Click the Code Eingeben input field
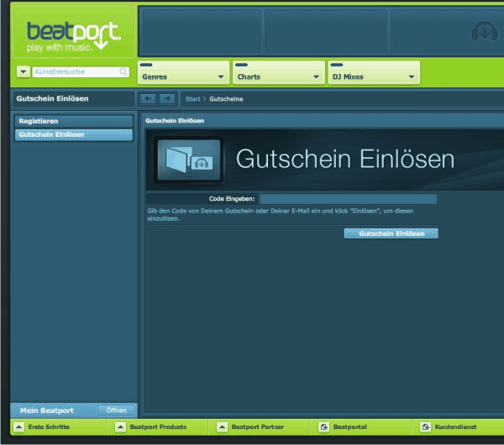The height and width of the screenshot is (445, 504). tap(348, 199)
